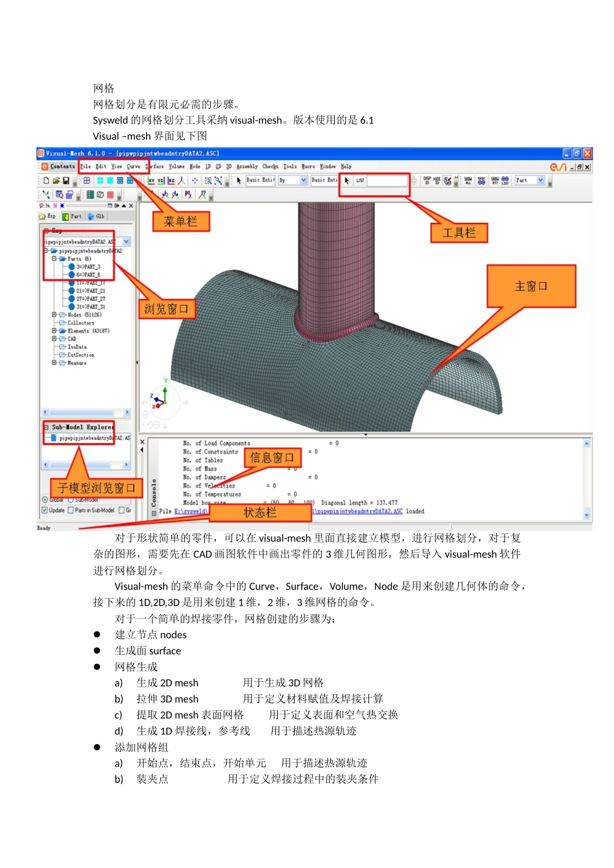Select the YZ view icon
The width and height of the screenshot is (614, 868).
pos(161,181)
